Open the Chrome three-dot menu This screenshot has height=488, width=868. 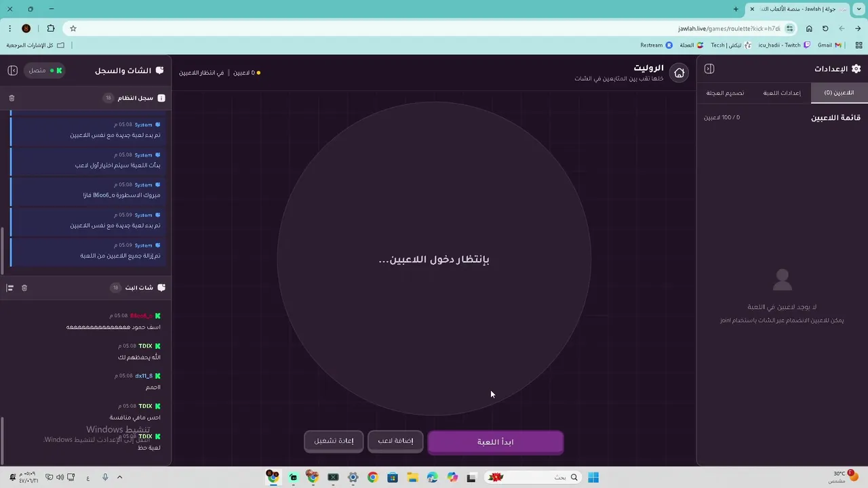pyautogui.click(x=9, y=28)
